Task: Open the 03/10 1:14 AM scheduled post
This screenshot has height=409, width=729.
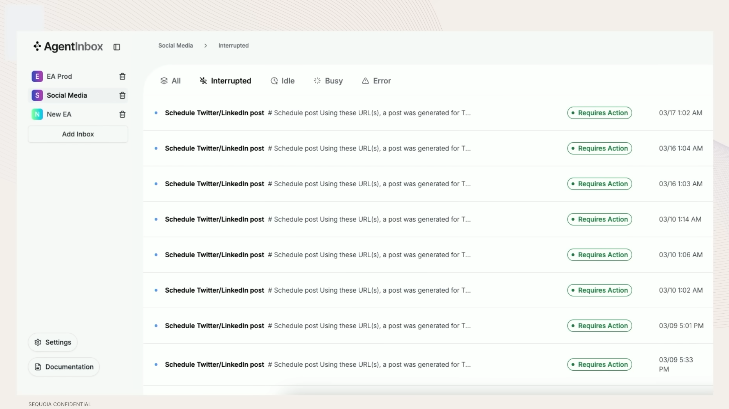Action: [x=428, y=219]
